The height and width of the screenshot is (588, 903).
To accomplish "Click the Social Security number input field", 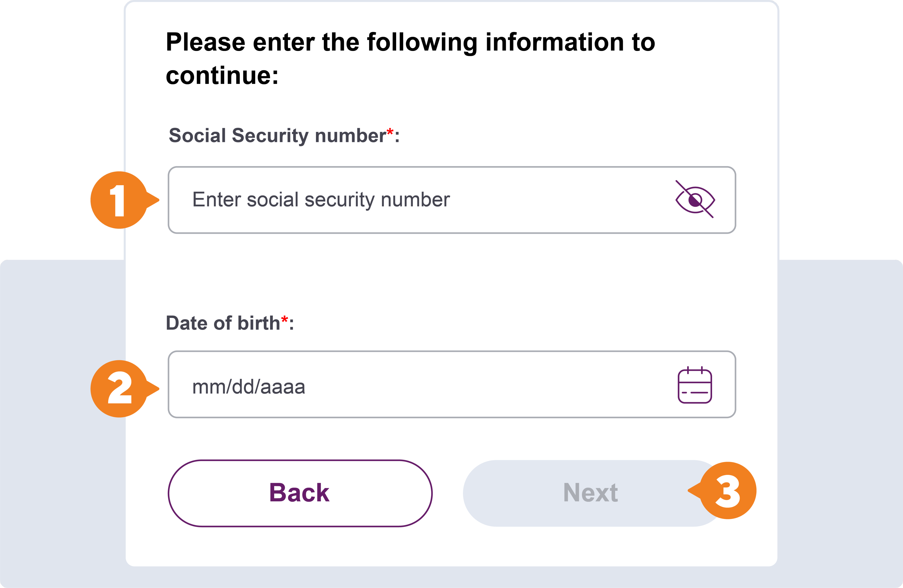I will point(417,200).
